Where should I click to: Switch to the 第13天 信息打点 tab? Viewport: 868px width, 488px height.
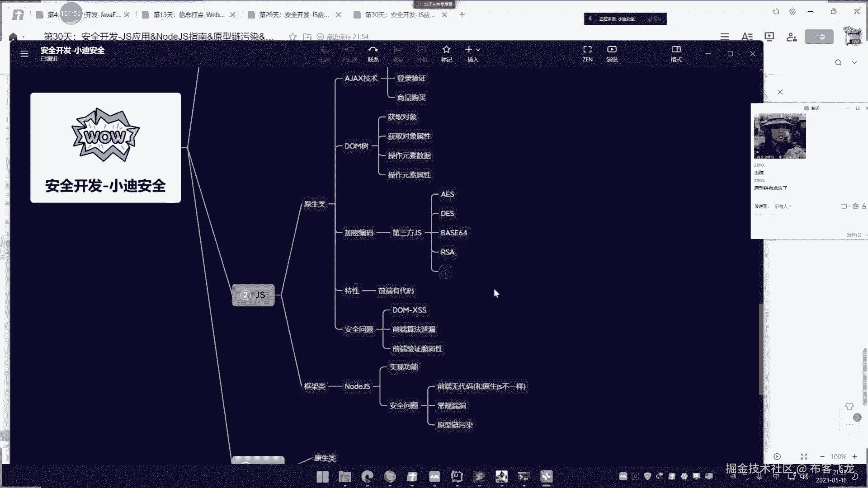click(189, 15)
